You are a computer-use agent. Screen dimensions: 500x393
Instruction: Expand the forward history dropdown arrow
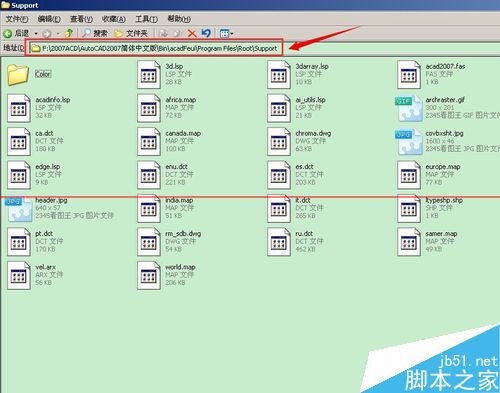(58, 34)
